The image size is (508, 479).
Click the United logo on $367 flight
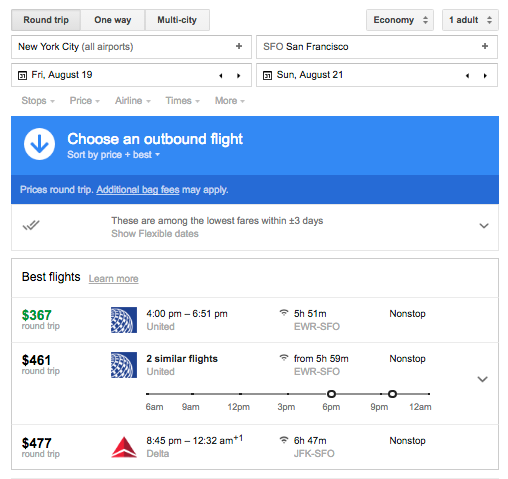[124, 320]
